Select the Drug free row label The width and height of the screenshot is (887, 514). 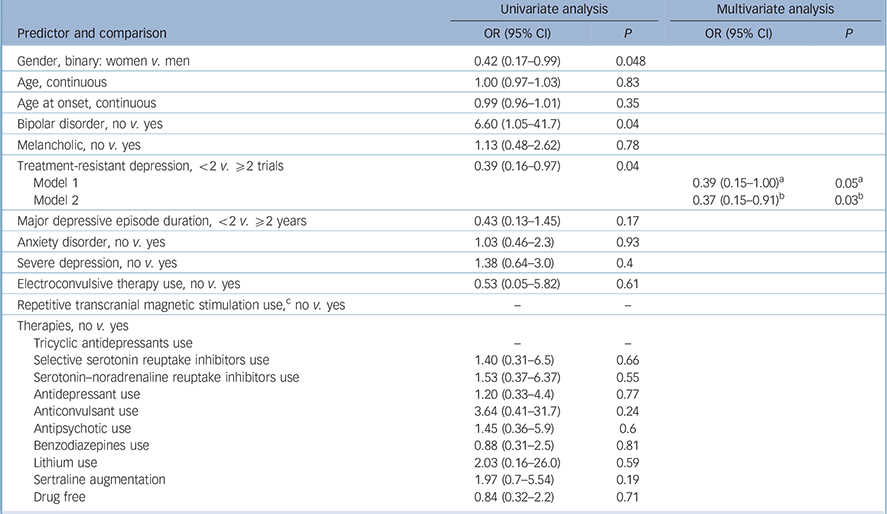tap(61, 495)
